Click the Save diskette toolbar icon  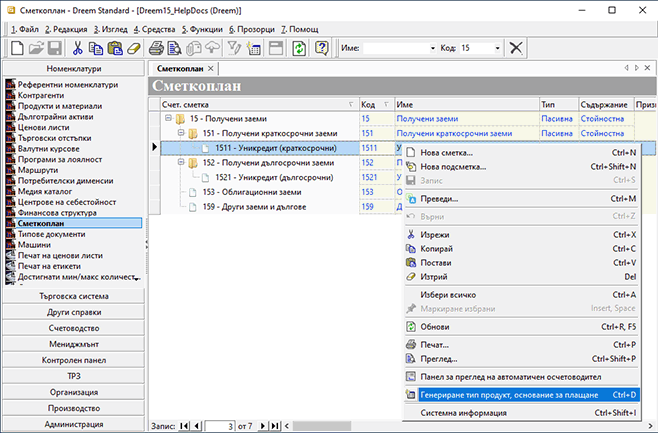(x=55, y=48)
